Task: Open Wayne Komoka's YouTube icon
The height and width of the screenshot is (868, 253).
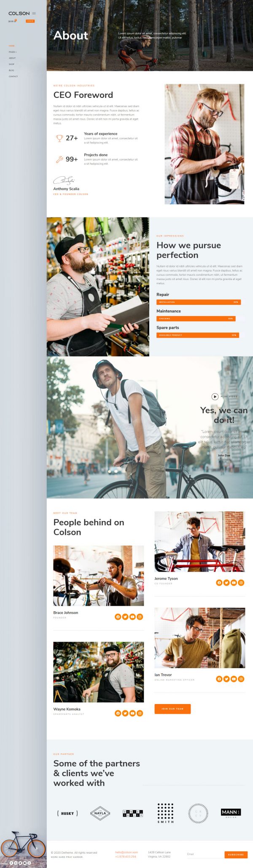Action: 132,713
